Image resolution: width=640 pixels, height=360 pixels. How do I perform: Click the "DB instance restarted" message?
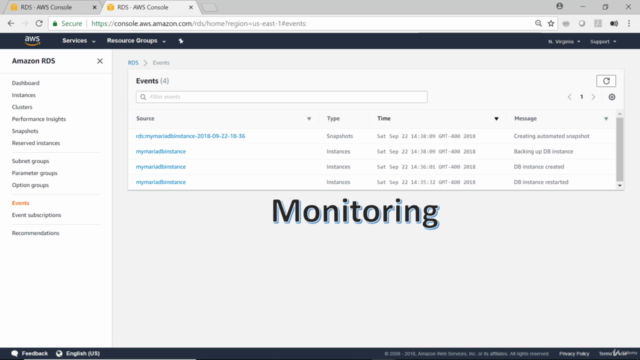tap(541, 182)
